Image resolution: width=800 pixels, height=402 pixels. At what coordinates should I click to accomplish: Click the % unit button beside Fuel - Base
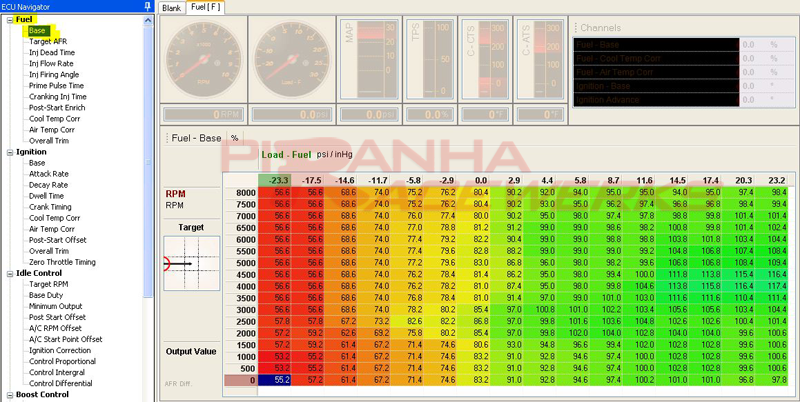pyautogui.click(x=235, y=138)
